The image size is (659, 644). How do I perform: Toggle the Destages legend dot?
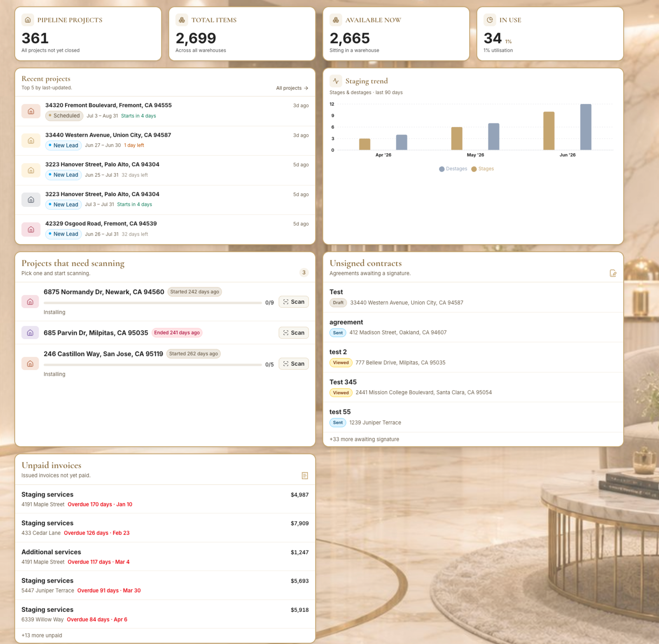tap(442, 169)
